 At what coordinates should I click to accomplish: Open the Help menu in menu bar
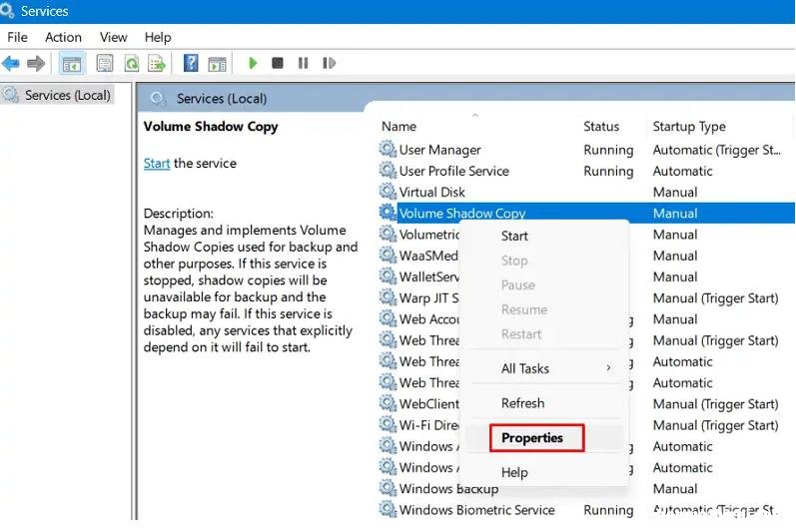158,37
